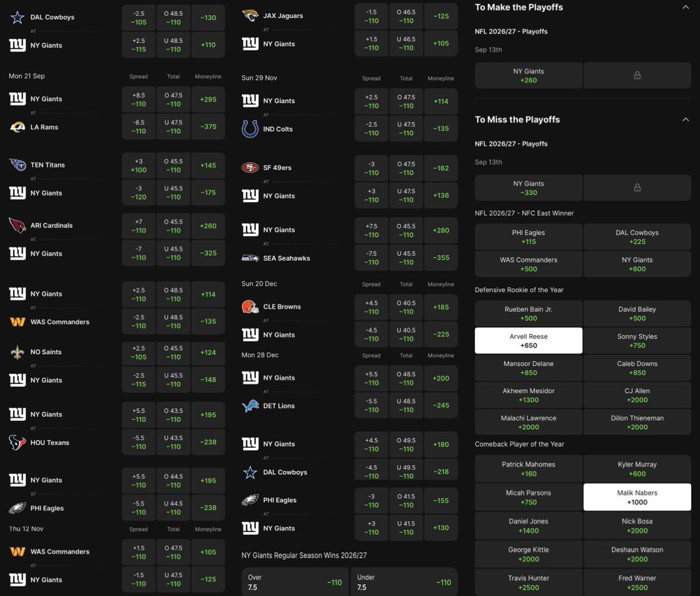The height and width of the screenshot is (596, 700).
Task: Click the JAX Jaguars team logo
Action: [250, 16]
